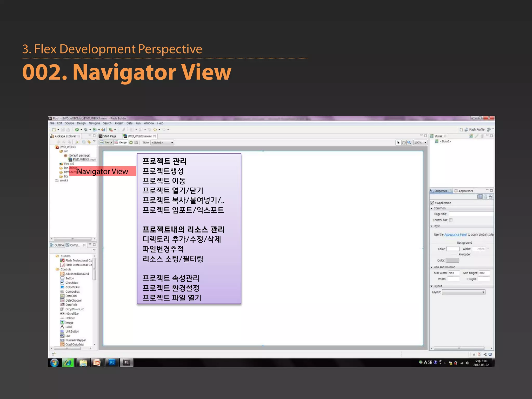
Task: Switch Properties to Standard view icon
Action: pyautogui.click(x=480, y=197)
